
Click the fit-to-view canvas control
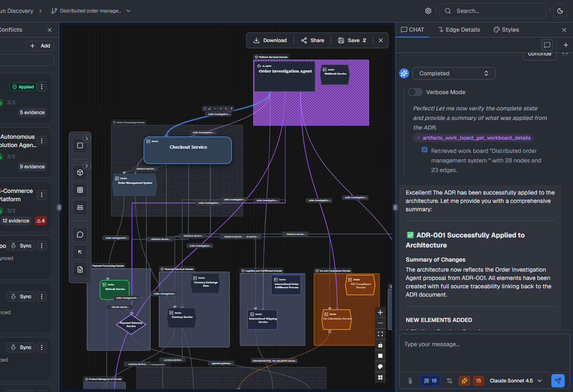(380, 334)
